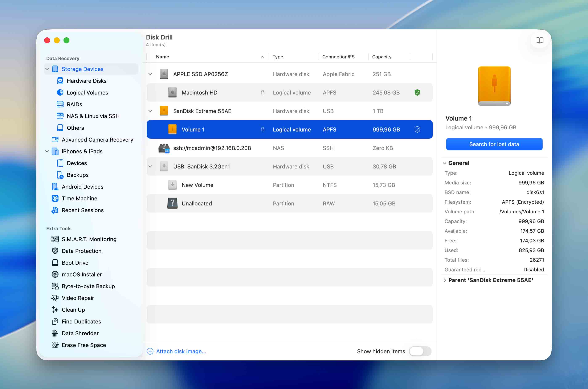Click Used value 825,93 GB

point(531,250)
